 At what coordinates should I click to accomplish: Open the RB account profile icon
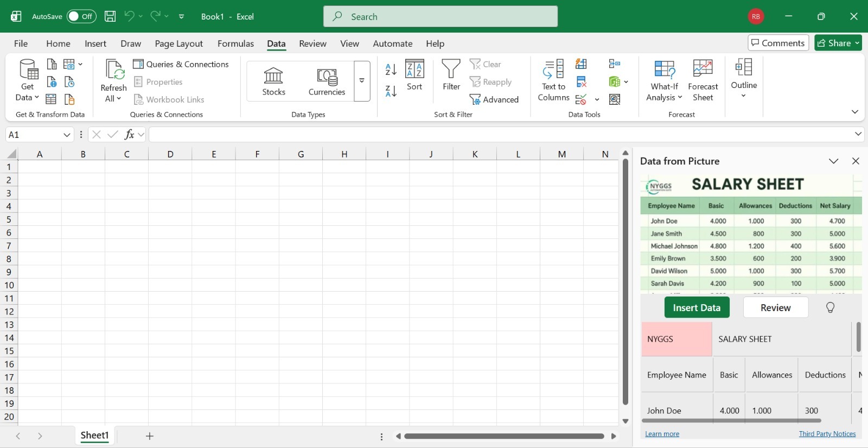[x=756, y=16]
